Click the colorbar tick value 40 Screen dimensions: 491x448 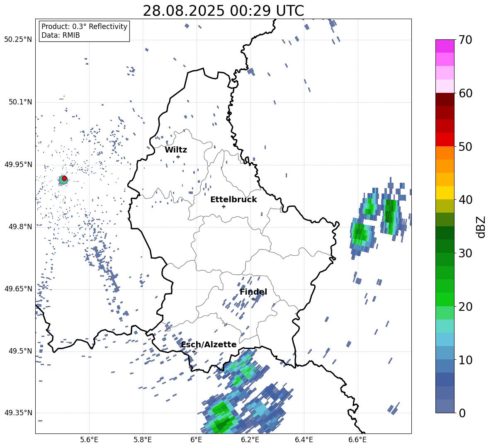click(x=465, y=200)
